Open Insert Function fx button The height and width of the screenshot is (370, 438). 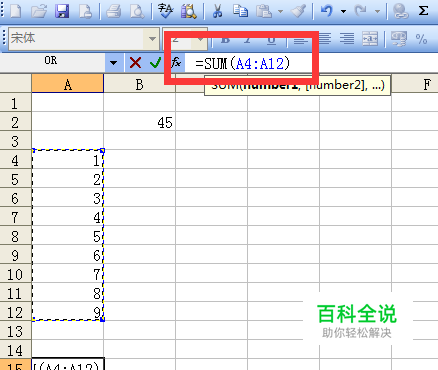tap(176, 63)
